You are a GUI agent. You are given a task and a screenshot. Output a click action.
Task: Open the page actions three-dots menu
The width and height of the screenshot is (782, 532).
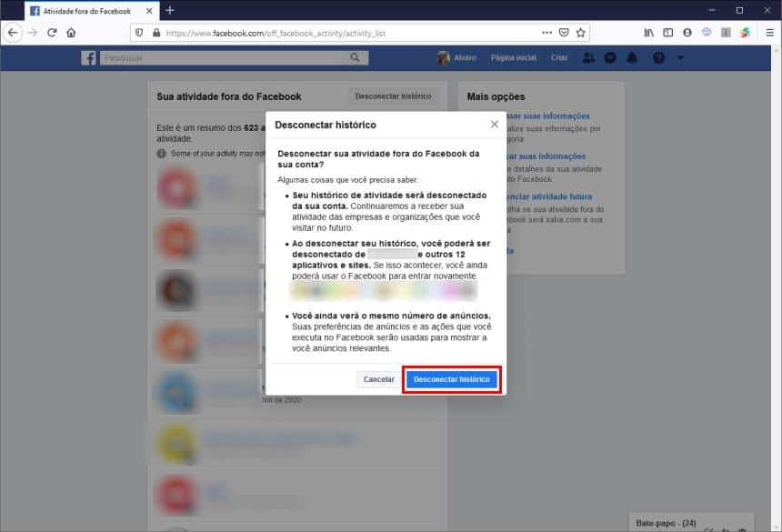click(547, 33)
